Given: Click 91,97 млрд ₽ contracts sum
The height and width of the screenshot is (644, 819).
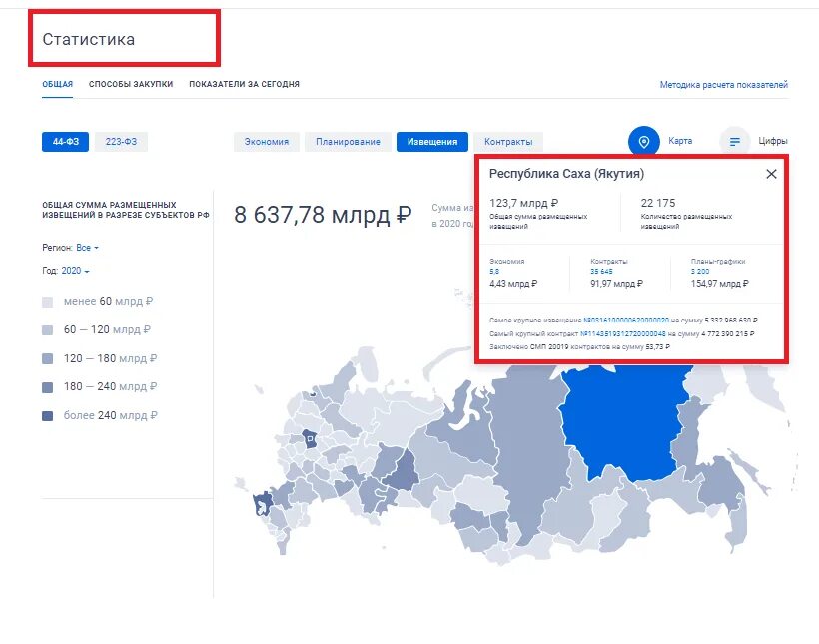Looking at the screenshot, I should coord(616,284).
